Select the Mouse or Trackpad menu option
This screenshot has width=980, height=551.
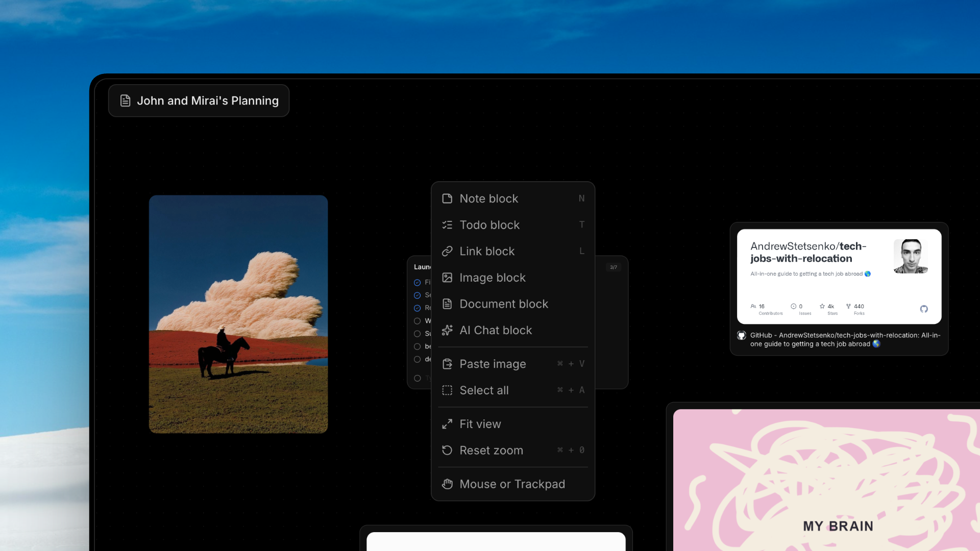(x=512, y=484)
